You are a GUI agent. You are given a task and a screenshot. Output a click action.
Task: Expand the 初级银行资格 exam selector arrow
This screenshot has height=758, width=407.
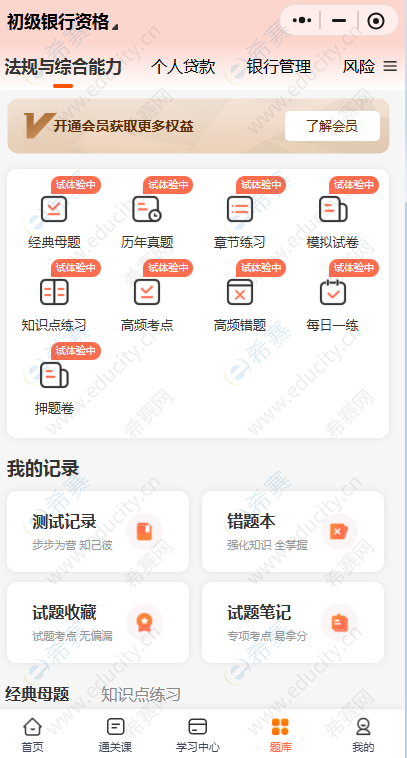(115, 27)
